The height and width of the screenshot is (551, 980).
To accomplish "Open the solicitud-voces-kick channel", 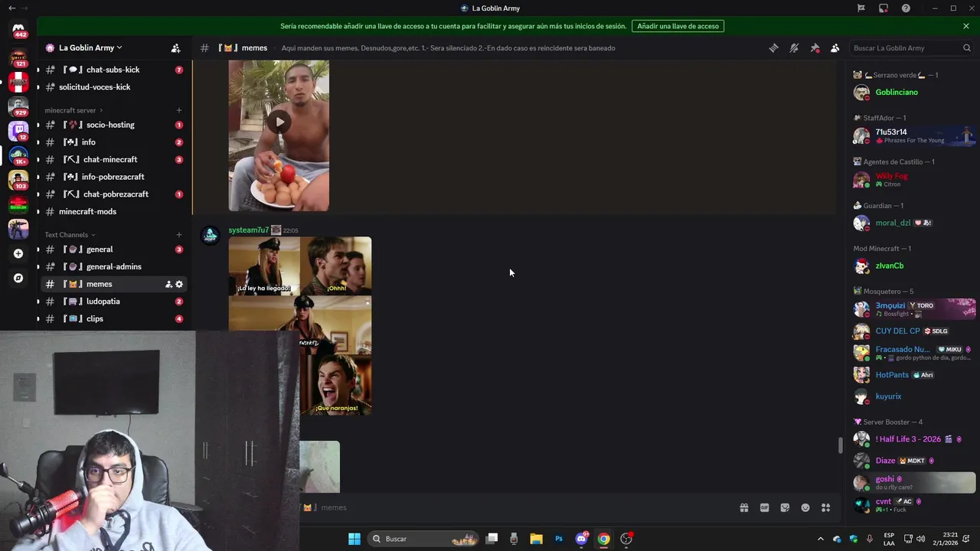I will point(113,87).
